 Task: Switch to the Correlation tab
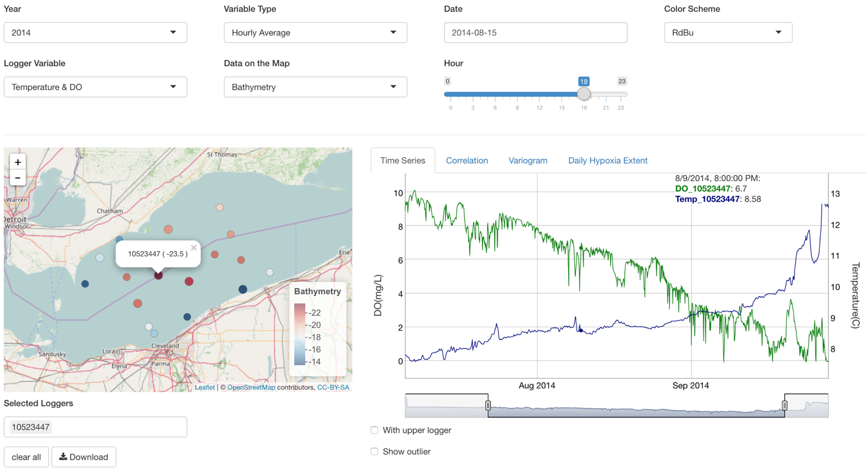(x=467, y=160)
